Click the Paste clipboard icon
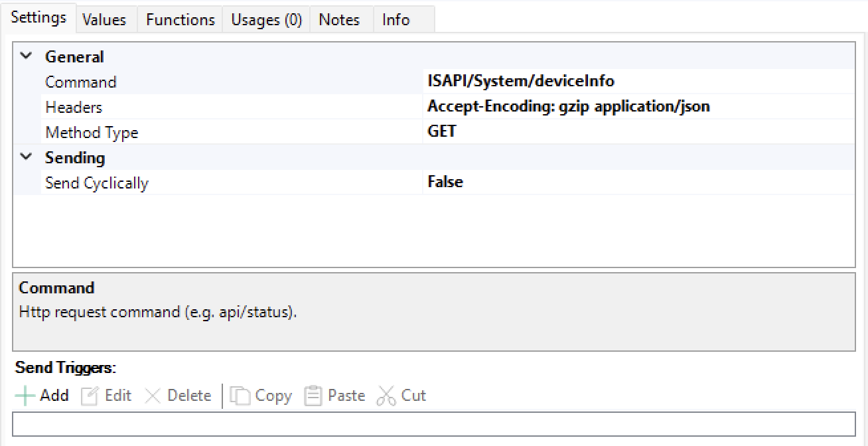868x446 pixels. pos(313,396)
